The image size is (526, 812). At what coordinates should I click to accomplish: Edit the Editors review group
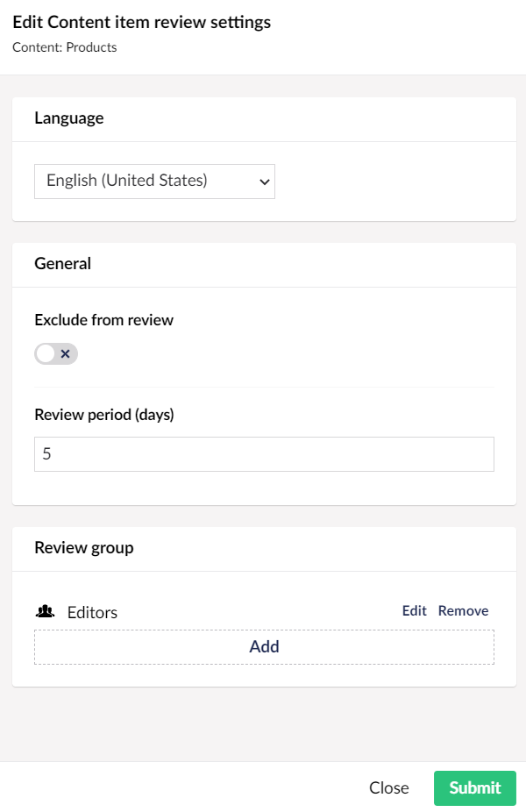pyautogui.click(x=414, y=610)
